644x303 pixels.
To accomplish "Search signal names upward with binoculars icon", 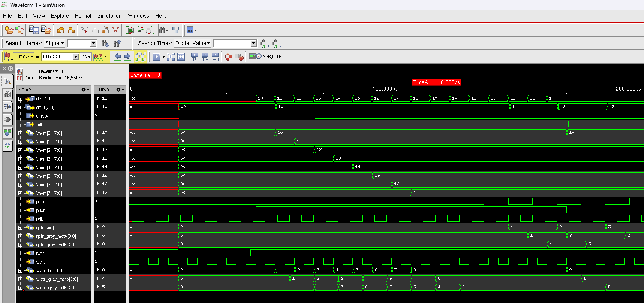I will [117, 43].
